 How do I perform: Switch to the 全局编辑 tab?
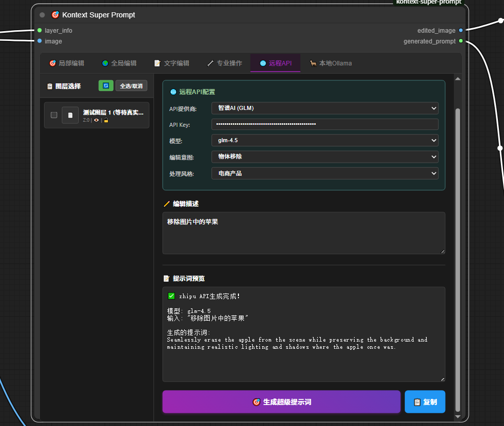point(119,63)
